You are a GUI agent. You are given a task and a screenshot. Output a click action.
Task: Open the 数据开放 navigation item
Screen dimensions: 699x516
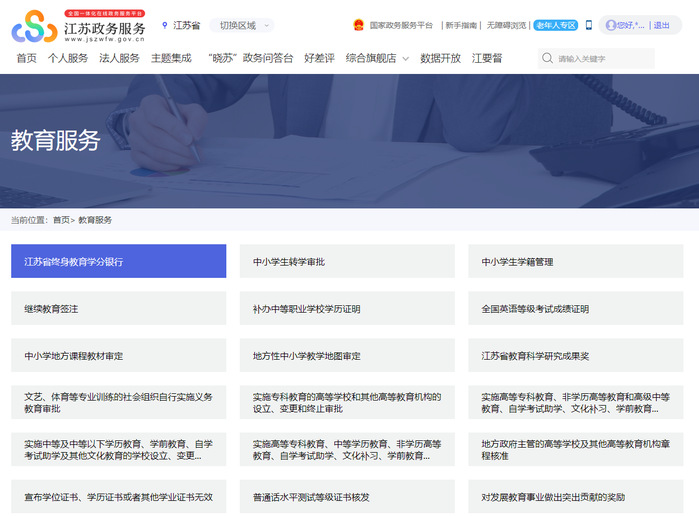(x=440, y=58)
